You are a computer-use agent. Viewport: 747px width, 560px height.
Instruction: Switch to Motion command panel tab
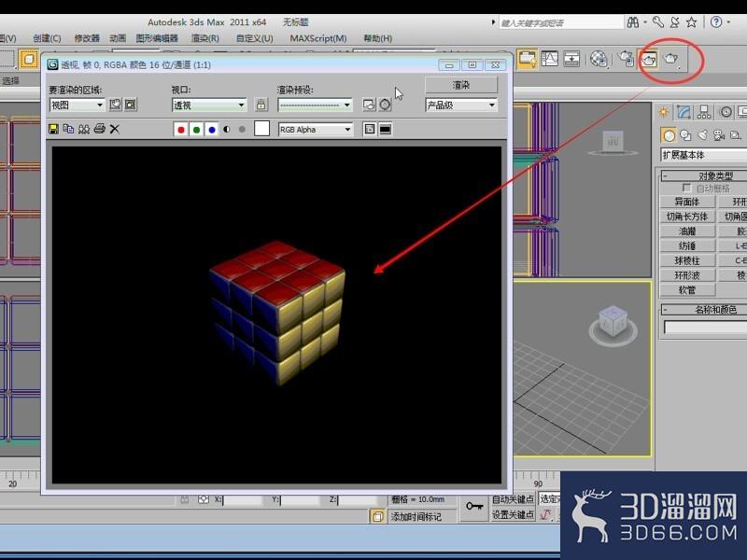726,112
